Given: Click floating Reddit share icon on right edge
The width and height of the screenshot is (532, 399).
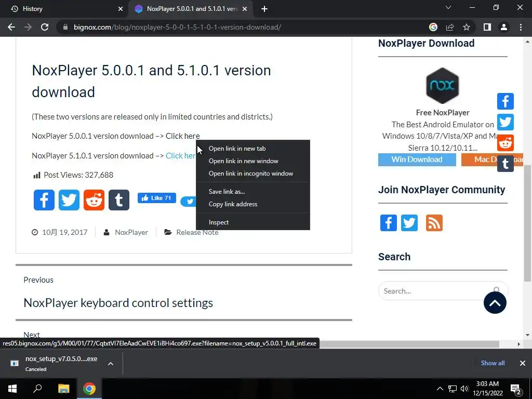Looking at the screenshot, I should [505, 143].
